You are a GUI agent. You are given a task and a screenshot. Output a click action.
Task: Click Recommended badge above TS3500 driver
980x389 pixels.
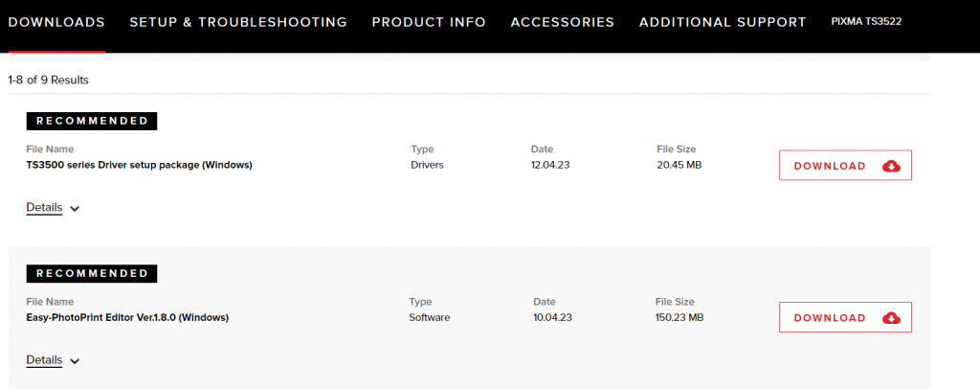[92, 121]
